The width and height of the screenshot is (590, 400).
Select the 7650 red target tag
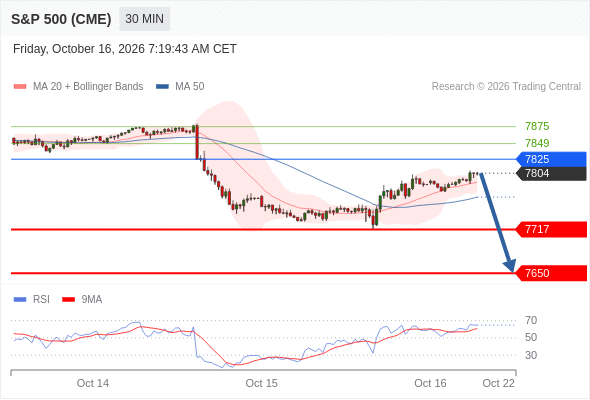coord(551,273)
